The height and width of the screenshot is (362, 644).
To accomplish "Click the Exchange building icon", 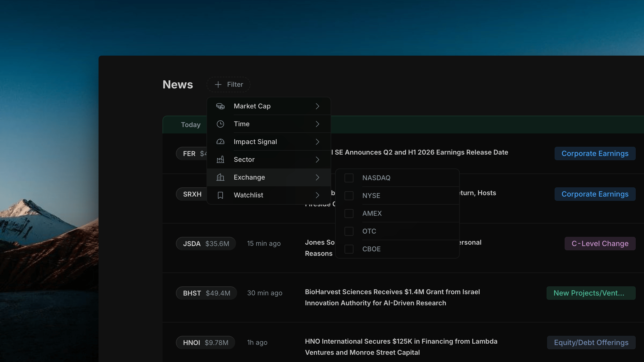I will (x=220, y=177).
